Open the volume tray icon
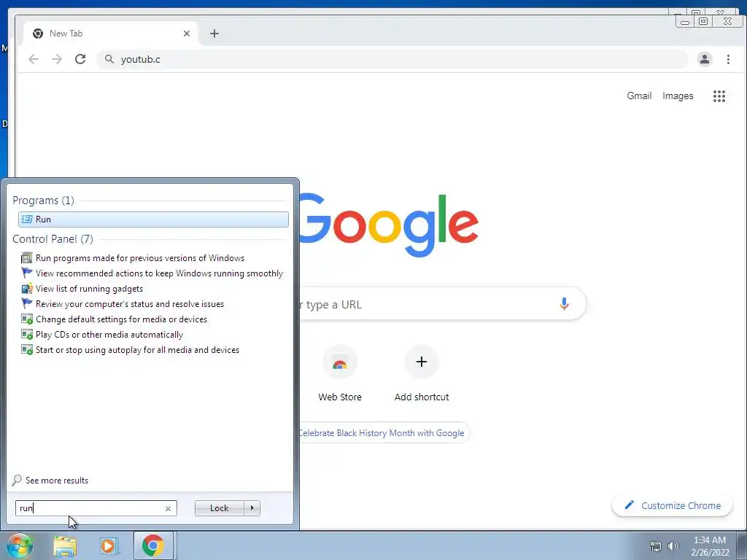This screenshot has width=747, height=560. (673, 546)
